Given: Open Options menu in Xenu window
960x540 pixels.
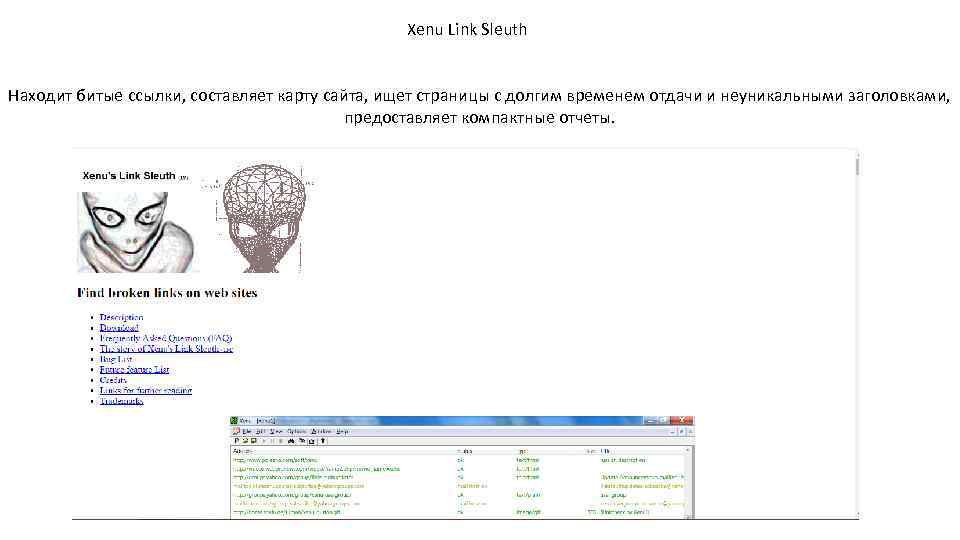Looking at the screenshot, I should click(296, 432).
